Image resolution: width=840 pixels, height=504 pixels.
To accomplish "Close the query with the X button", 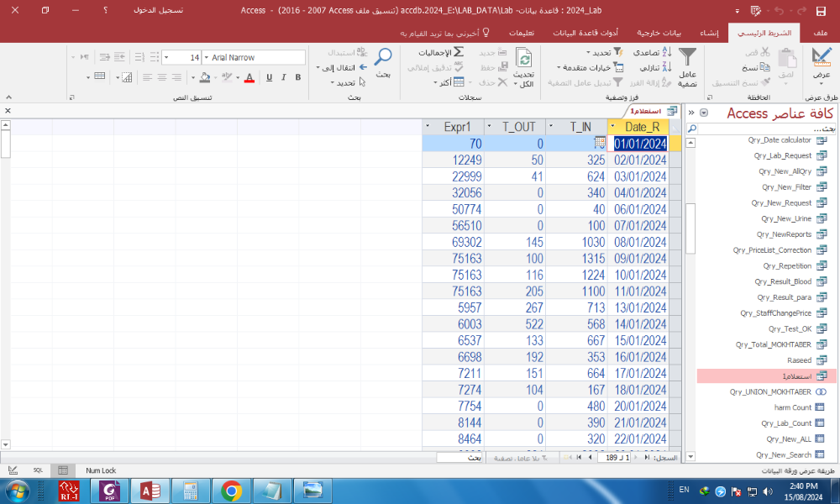I will tap(8, 110).
